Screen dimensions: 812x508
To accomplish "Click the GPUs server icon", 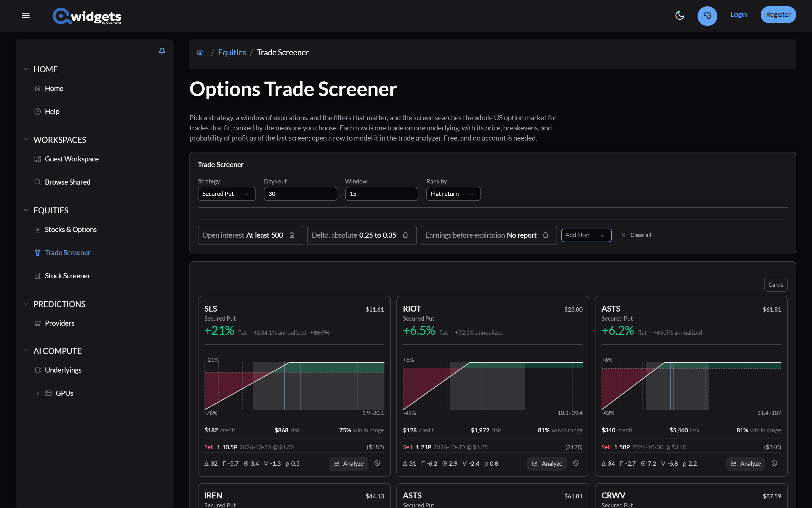I will (49, 393).
